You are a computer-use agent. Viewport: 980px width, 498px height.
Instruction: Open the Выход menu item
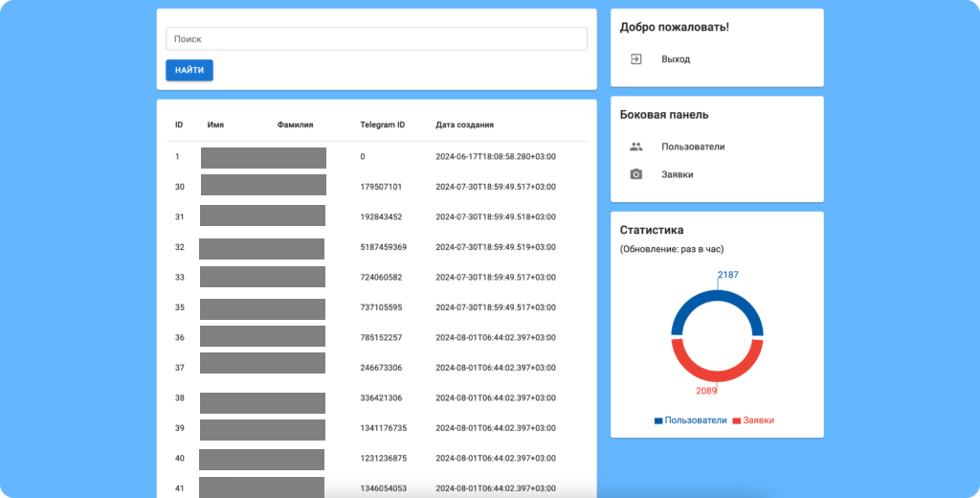676,59
